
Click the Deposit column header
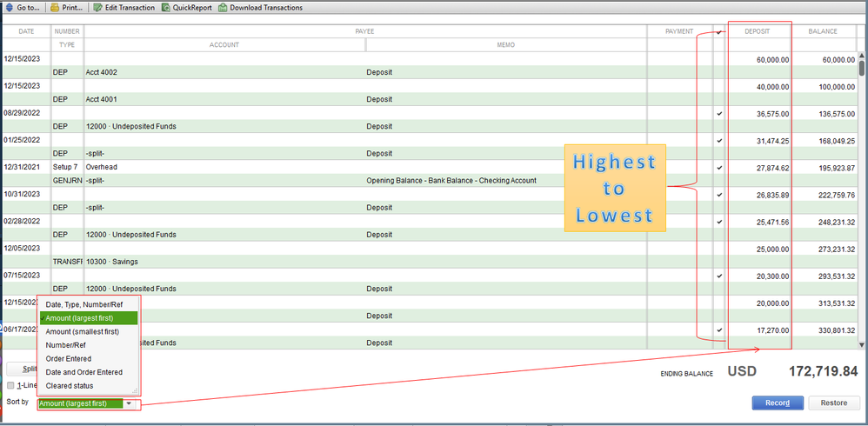click(756, 31)
